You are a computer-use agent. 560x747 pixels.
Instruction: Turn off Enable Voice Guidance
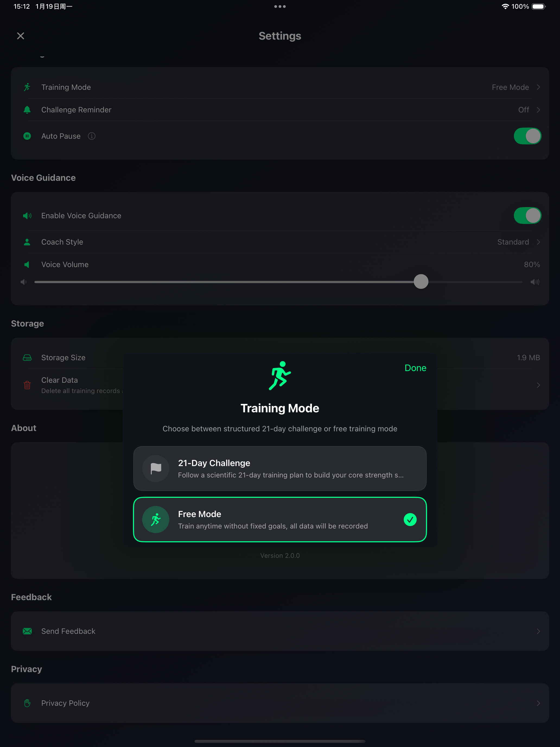pos(527,216)
